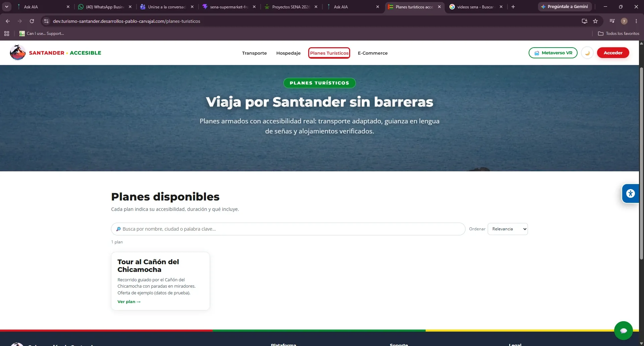The image size is (644, 346).
Task: Bookmark page with the star icon
Action: [x=595, y=21]
